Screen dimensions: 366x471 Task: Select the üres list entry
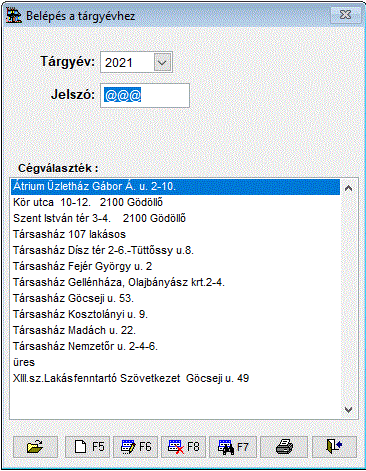(175, 362)
